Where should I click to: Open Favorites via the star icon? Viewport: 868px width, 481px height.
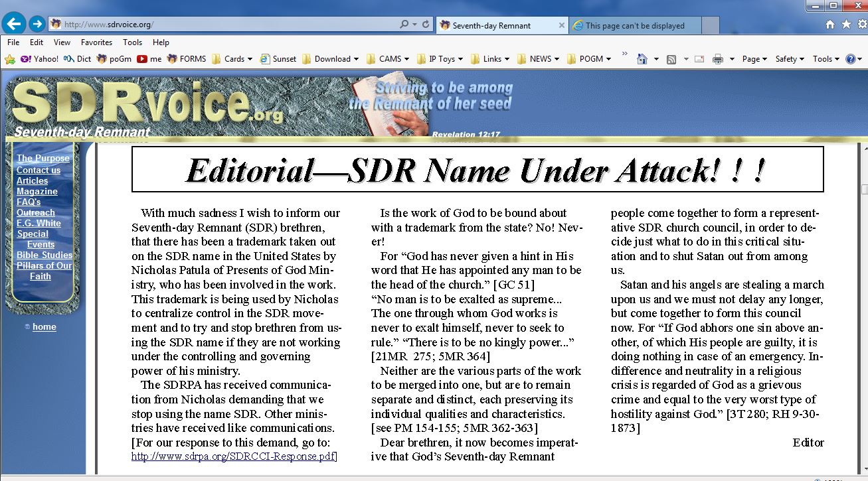coord(845,24)
